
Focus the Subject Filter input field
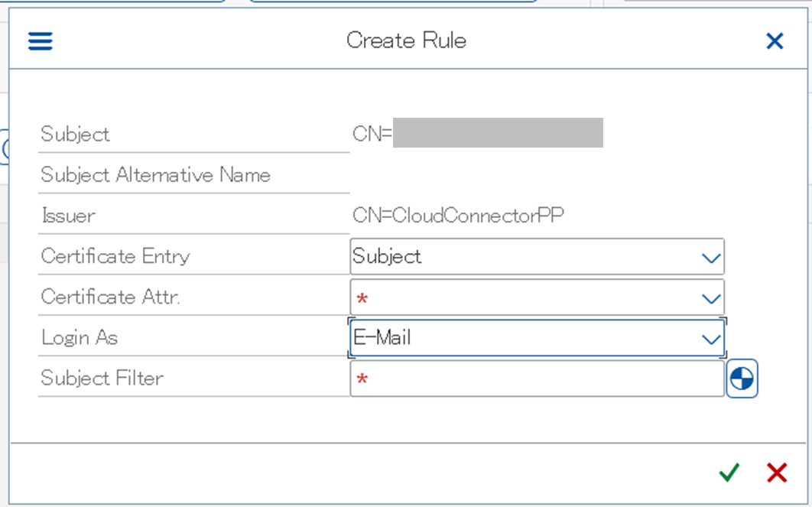537,379
